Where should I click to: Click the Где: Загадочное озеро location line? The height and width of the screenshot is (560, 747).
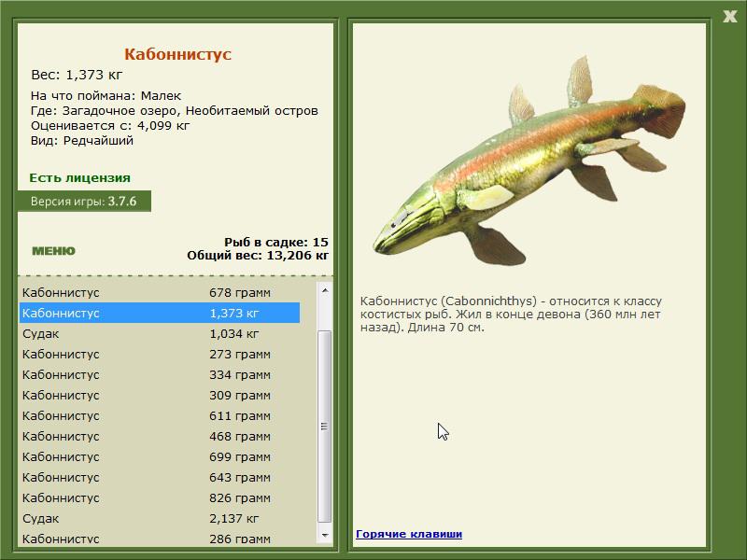[x=175, y=111]
